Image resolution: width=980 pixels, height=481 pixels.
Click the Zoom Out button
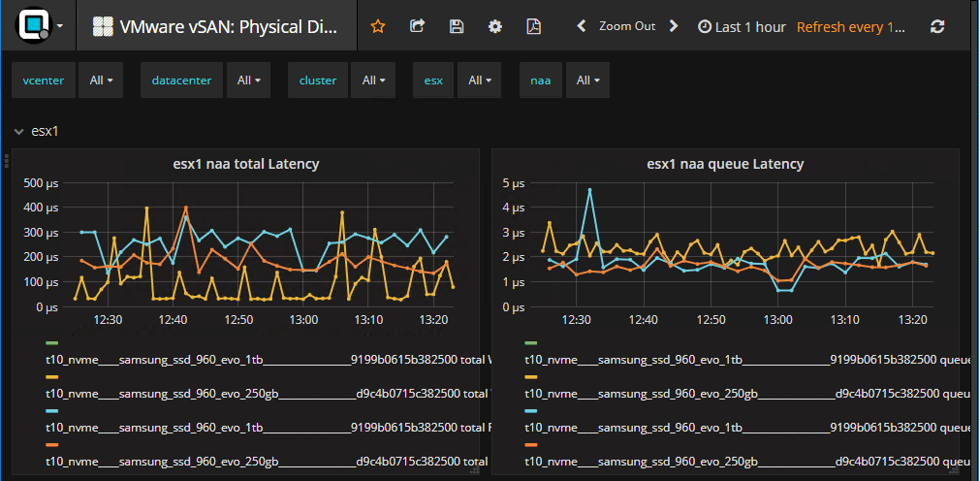click(627, 26)
